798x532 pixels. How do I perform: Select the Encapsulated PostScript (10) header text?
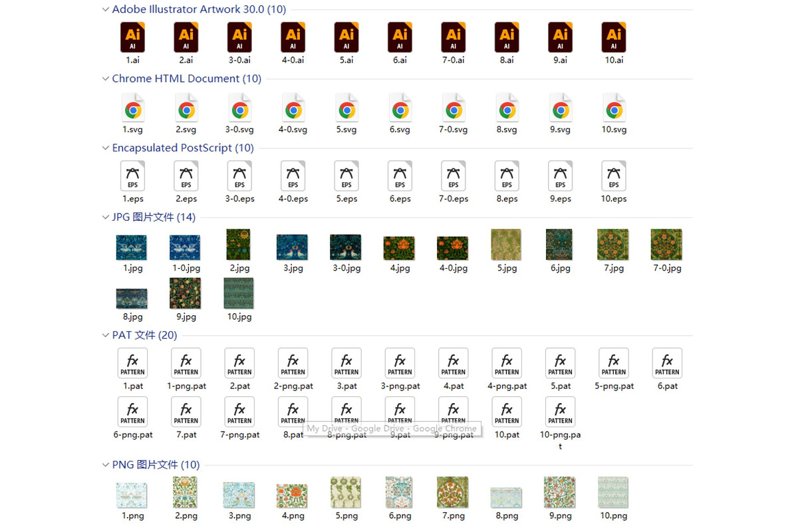tap(183, 148)
